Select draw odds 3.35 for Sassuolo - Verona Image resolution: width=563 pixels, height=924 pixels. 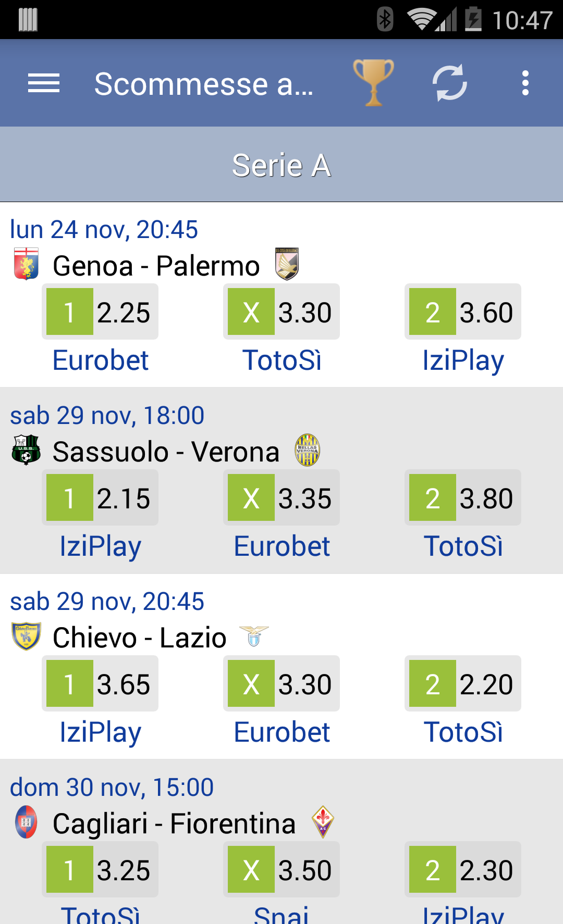(281, 497)
